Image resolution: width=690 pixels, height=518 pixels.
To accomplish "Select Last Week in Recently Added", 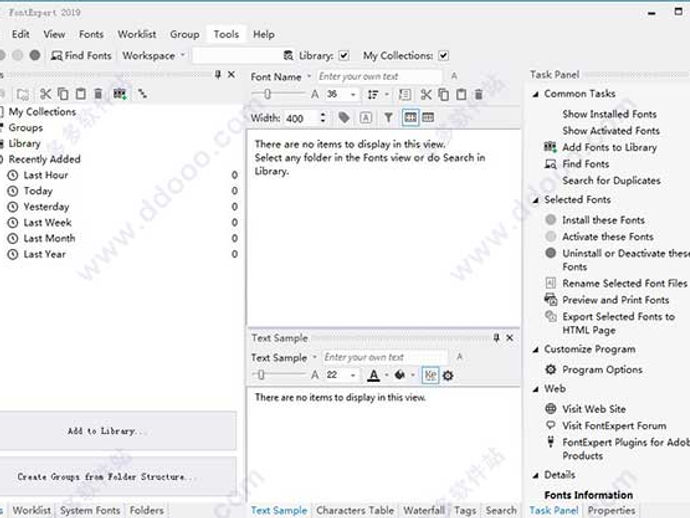I will tap(47, 223).
